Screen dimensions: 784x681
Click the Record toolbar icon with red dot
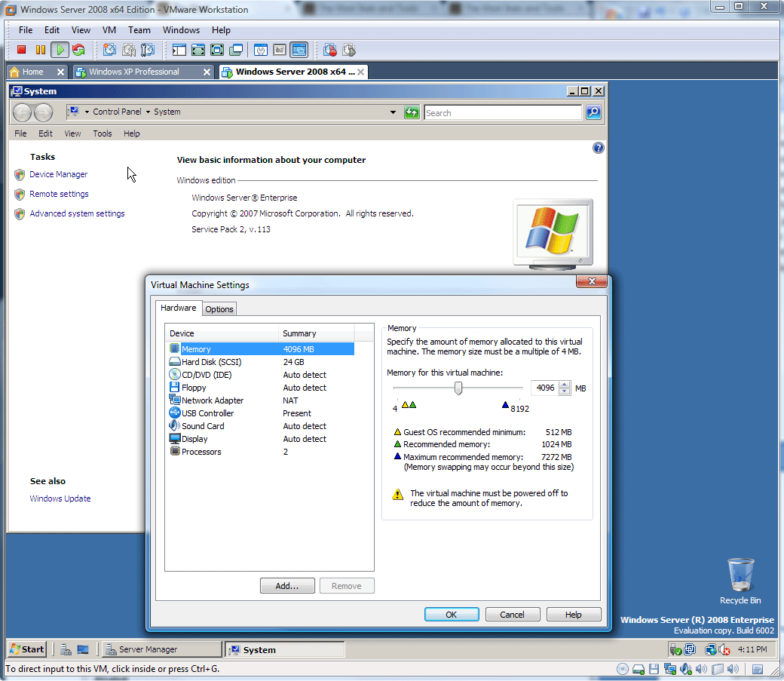(x=330, y=50)
